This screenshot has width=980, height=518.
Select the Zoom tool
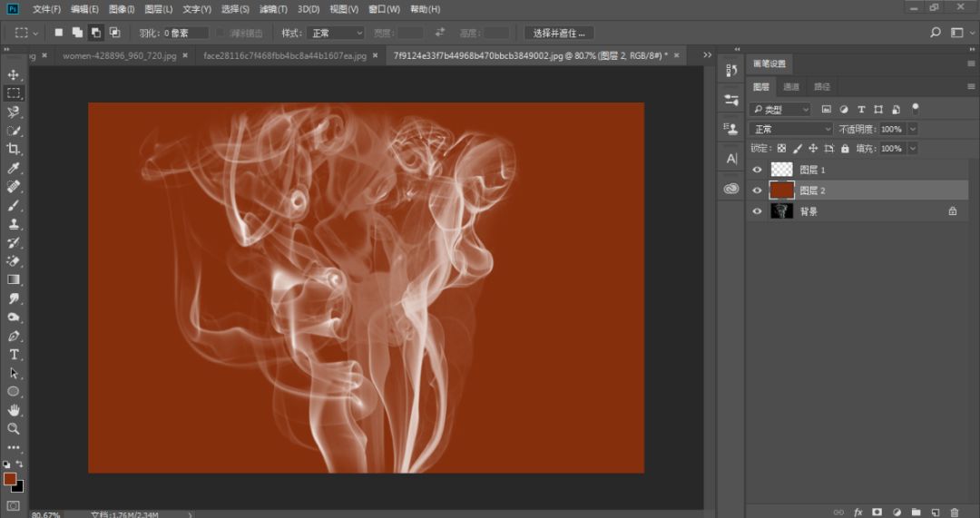pos(13,429)
